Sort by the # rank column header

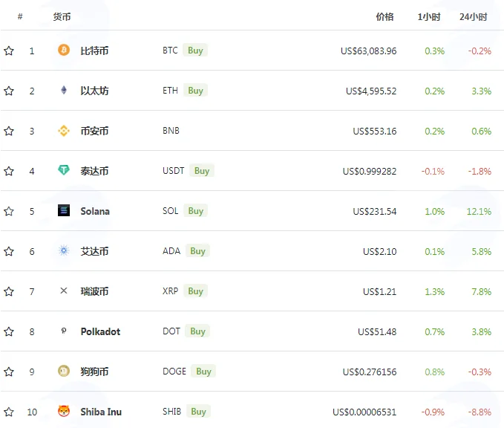(x=20, y=16)
